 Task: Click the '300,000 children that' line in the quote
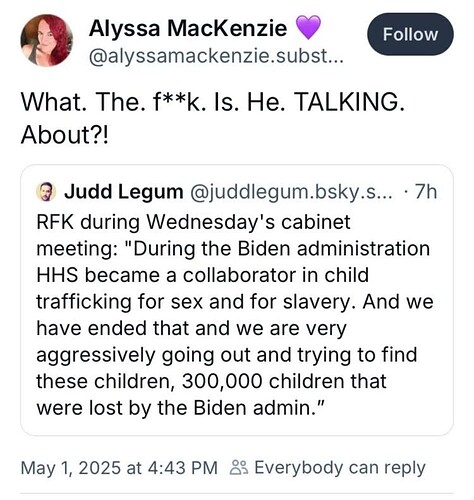(x=211, y=381)
